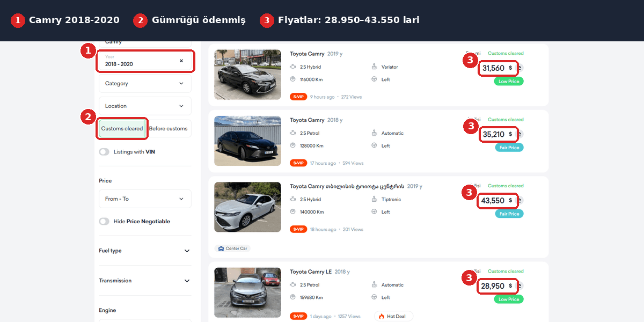
Task: Click the engine icon beside 2.5 Hybrid, 116000 Km listing
Action: [293, 67]
